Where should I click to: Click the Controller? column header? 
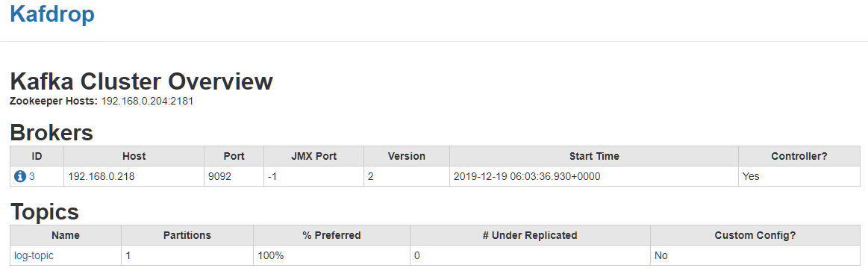[x=799, y=156]
